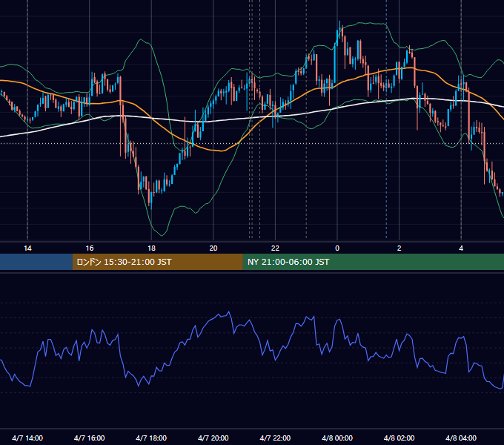Viewport: 504px width, 445px height.
Task: Click the '4/7 22:00' date label
Action: click(x=275, y=438)
